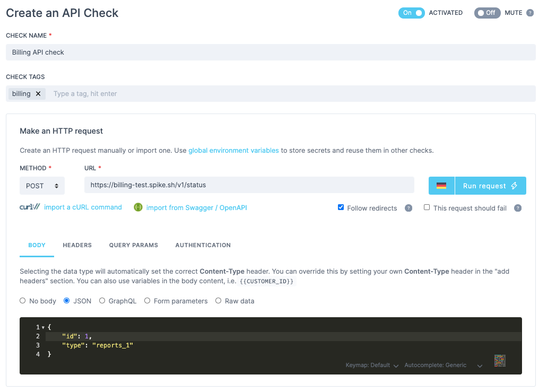Collapse the JSON object on line 1
Screen dimensions: 539x392
(x=43, y=327)
